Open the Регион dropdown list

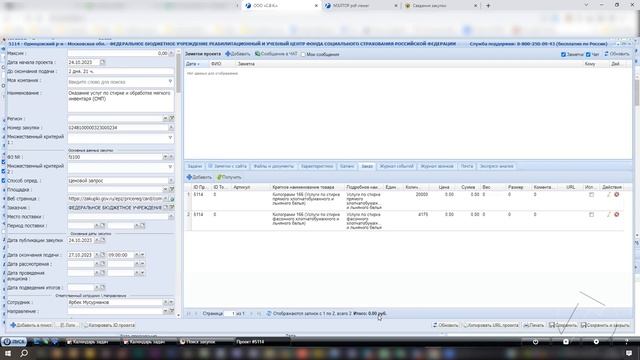coord(165,118)
